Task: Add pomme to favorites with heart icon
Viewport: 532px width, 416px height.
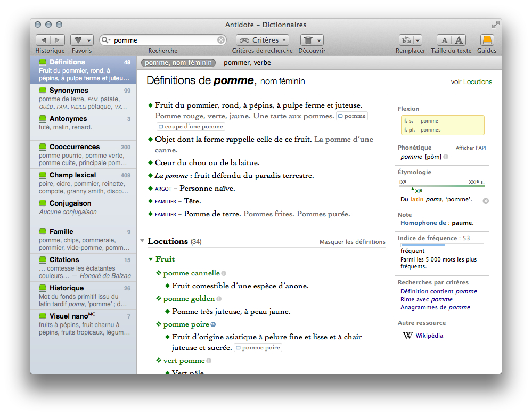Action: click(x=78, y=40)
